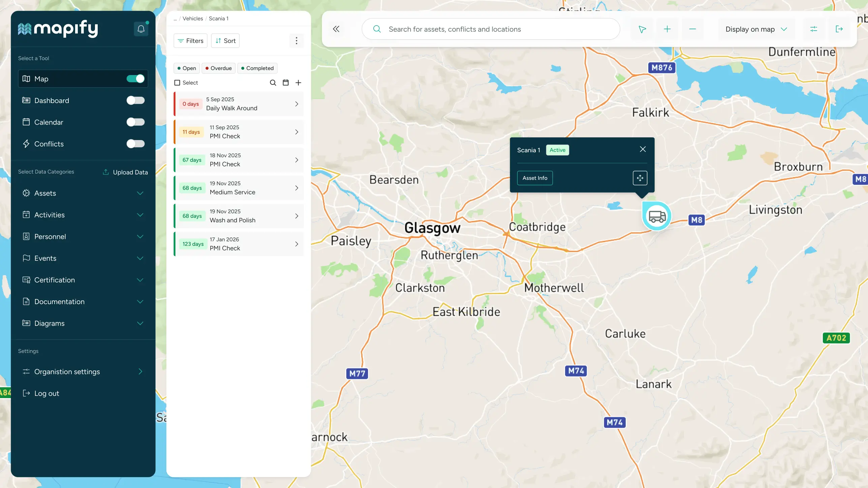This screenshot has width=868, height=488.
Task: Open the Display on map dropdown
Action: (756, 29)
